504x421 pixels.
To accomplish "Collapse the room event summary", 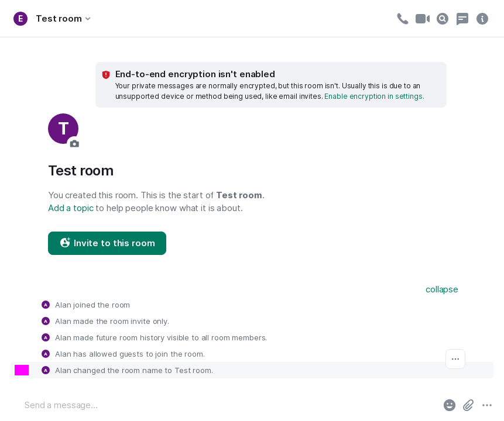I will tap(441, 289).
